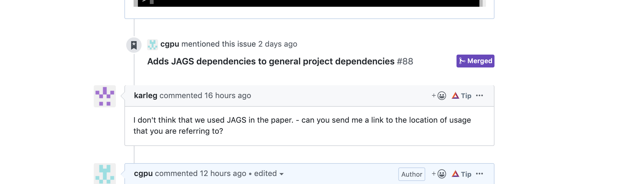
Task: Click cgpu's avatar on the bottom comment
Action: tap(104, 174)
